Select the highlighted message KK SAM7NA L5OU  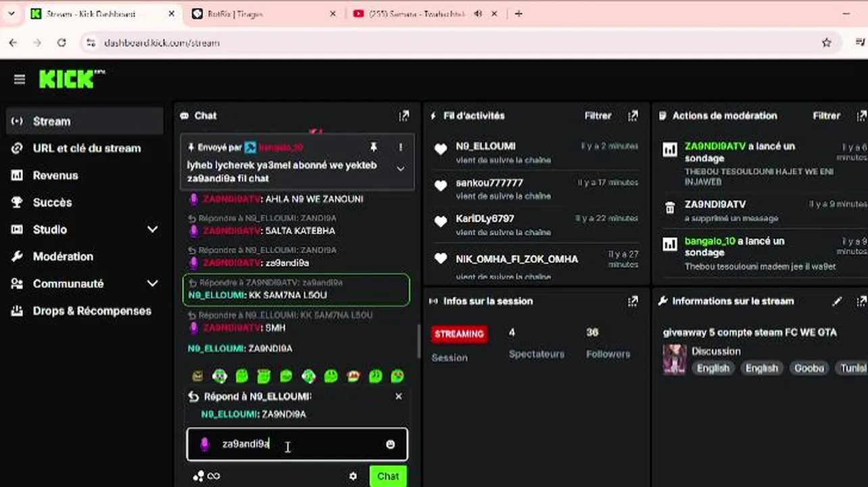click(x=296, y=289)
